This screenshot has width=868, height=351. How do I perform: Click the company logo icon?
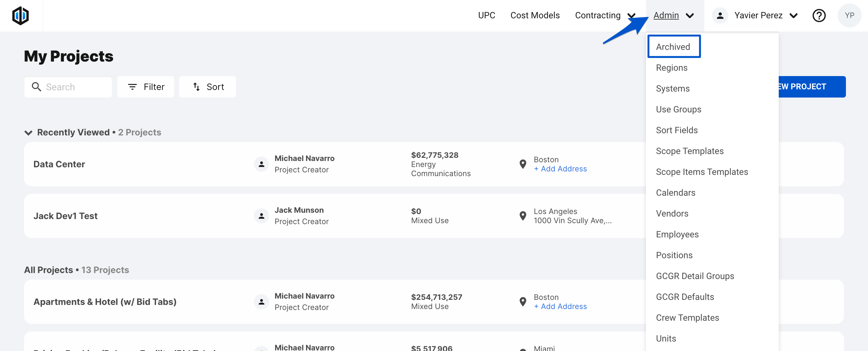20,15
